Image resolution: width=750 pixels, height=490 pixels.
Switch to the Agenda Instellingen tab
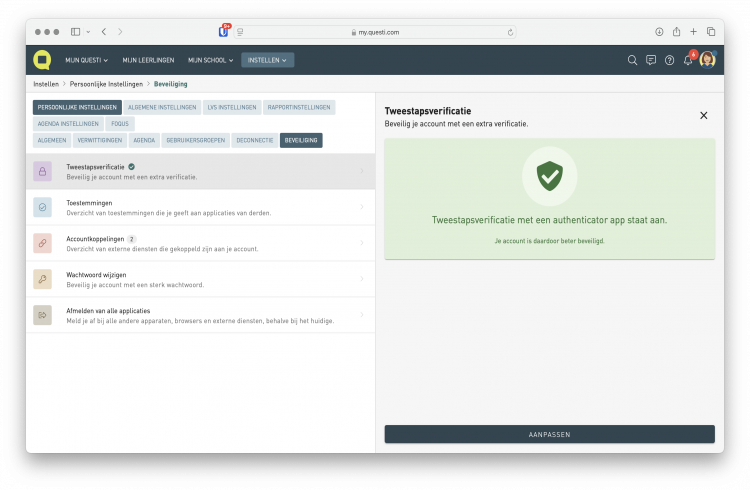coord(68,123)
